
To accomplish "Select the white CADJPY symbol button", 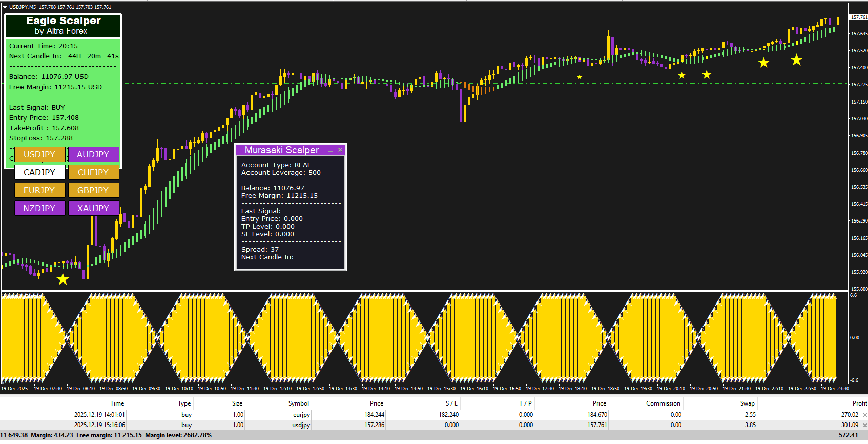I will (39, 172).
